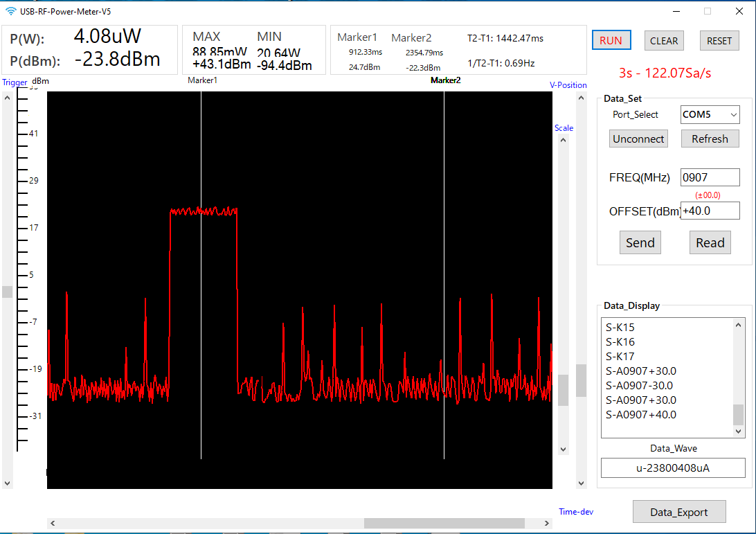Select the S-K15 log entry
The image size is (756, 534).
[620, 328]
